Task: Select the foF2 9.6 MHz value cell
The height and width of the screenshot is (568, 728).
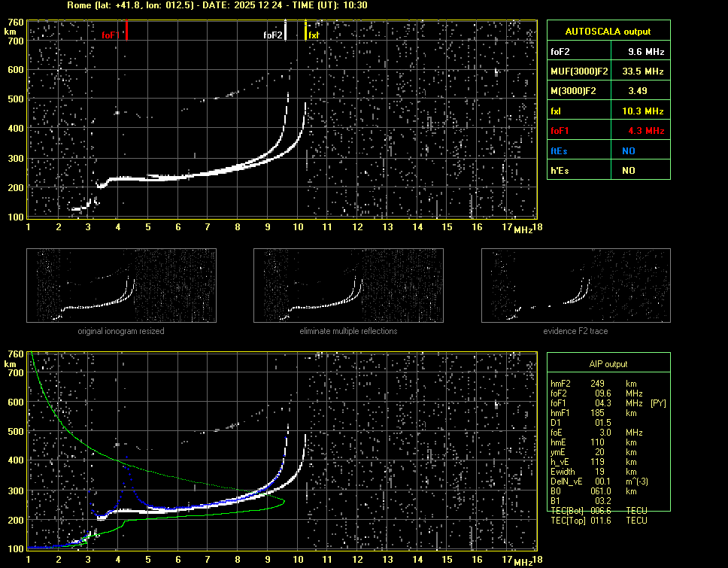Action: pos(646,52)
